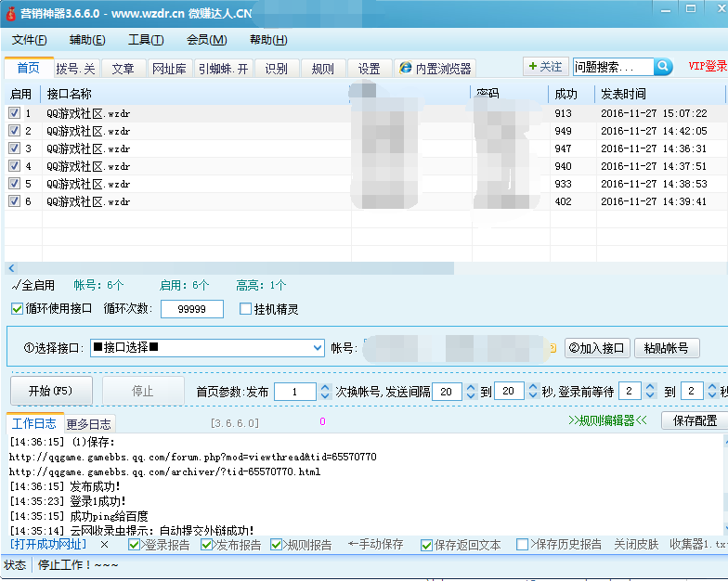Open the 会员(M) menu
Image resolution: width=728 pixels, height=581 pixels.
(x=206, y=40)
